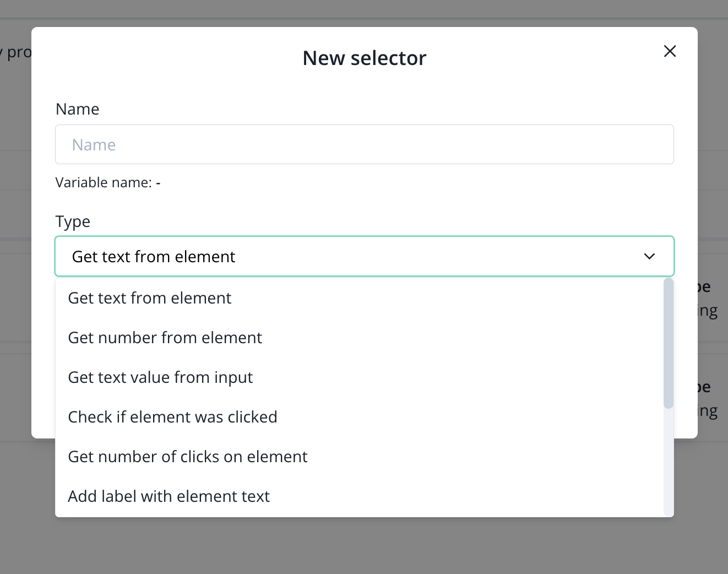The image size is (728, 574).
Task: Choose "Get number from element" option
Action: [x=165, y=338]
